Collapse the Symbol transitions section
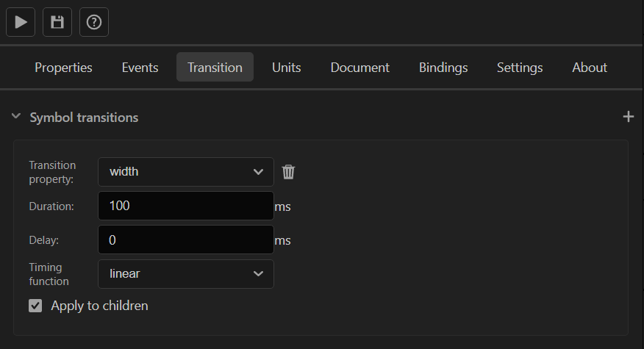The height and width of the screenshot is (349, 644). point(16,117)
